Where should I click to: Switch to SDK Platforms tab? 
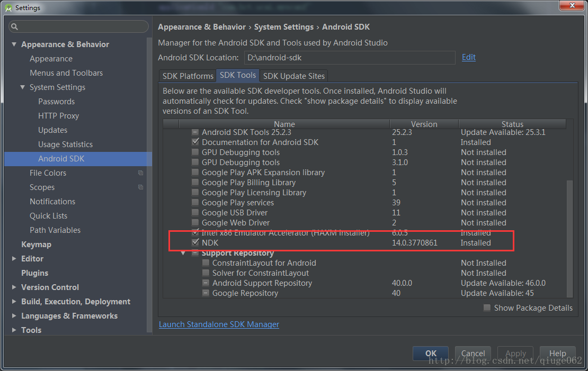click(188, 76)
